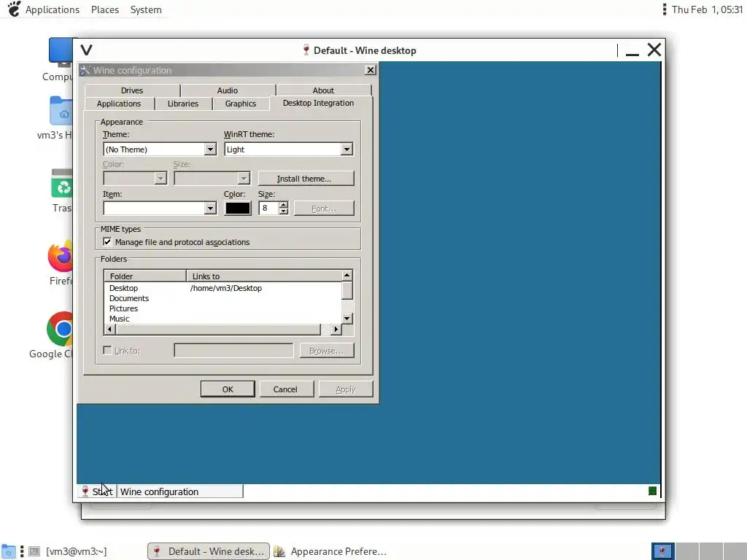The width and height of the screenshot is (747, 560).
Task: Decrease item Size with down arrow
Action: click(284, 211)
